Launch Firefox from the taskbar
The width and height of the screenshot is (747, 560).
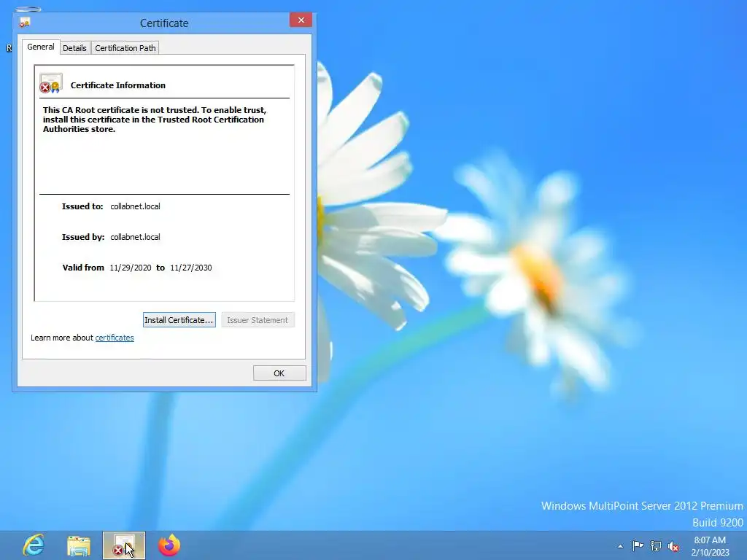pyautogui.click(x=169, y=545)
